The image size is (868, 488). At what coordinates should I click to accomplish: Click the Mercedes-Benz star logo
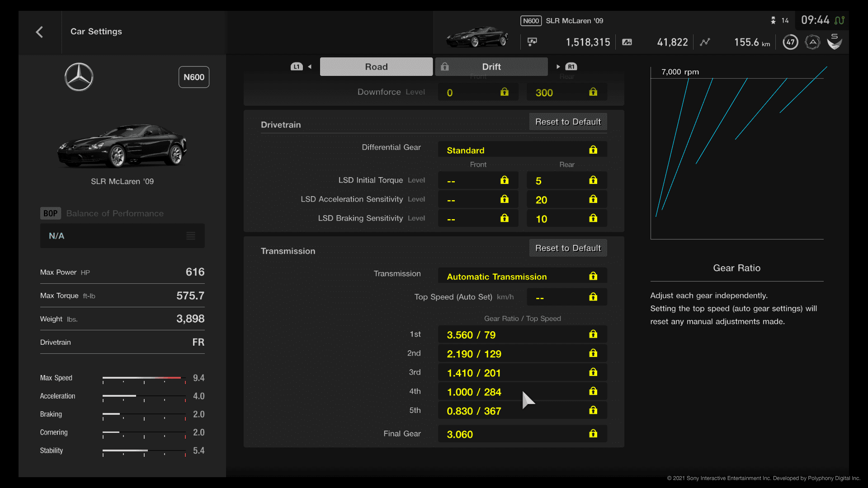[79, 77]
